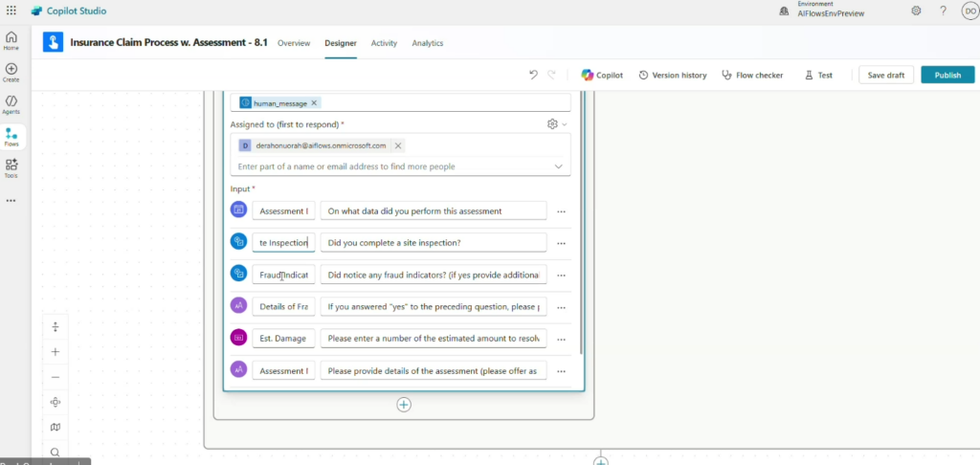
Task: Click the Publish button
Action: (x=947, y=75)
